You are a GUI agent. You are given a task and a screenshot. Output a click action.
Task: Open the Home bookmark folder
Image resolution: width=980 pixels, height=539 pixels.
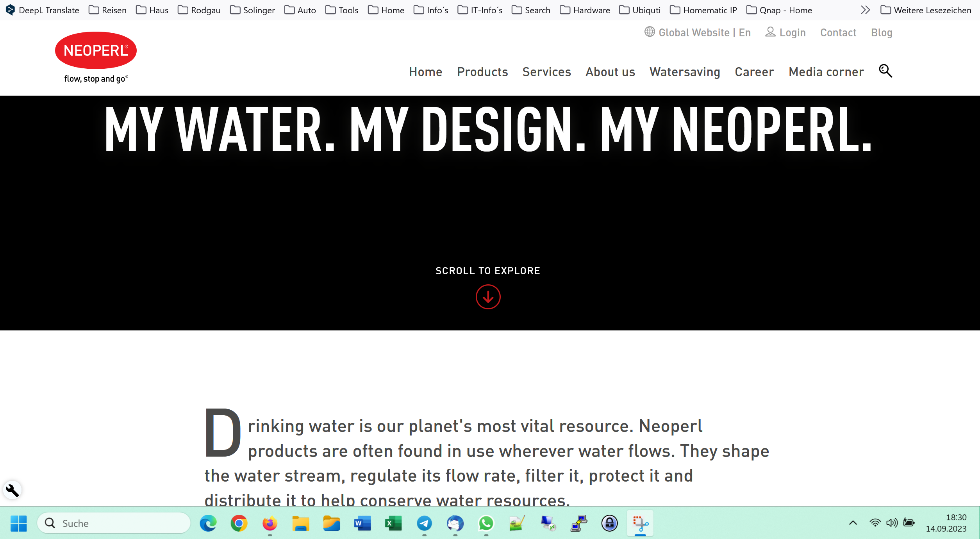[x=386, y=10]
